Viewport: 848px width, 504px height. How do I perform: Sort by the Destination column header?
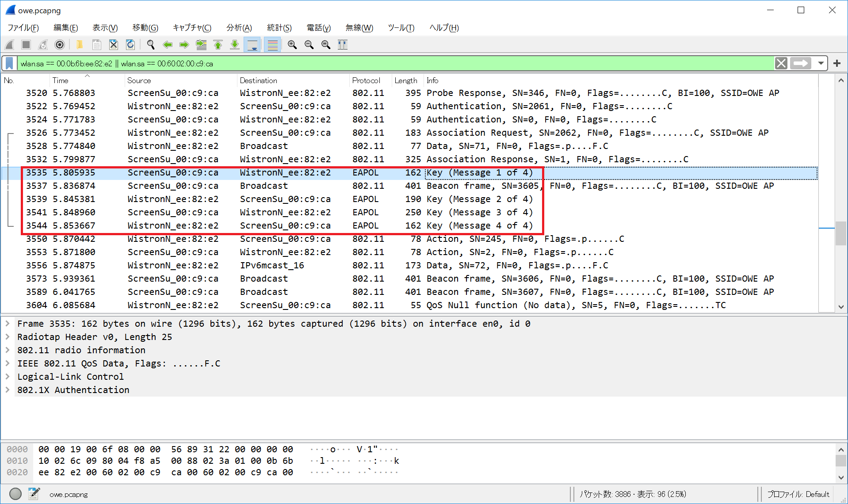(x=294, y=80)
